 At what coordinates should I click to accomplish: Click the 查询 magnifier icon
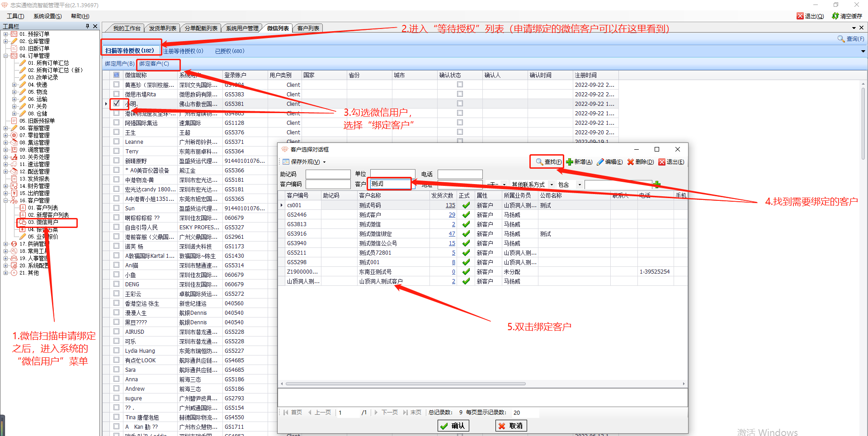[841, 39]
